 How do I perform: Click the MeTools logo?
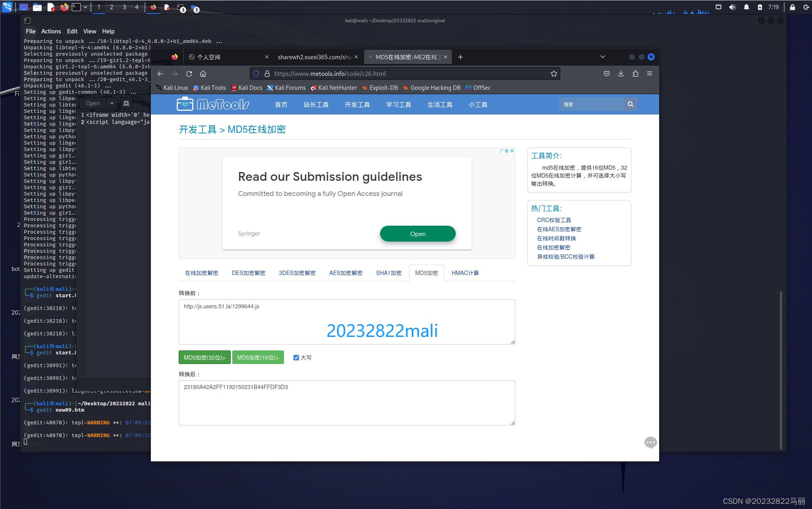coord(213,105)
